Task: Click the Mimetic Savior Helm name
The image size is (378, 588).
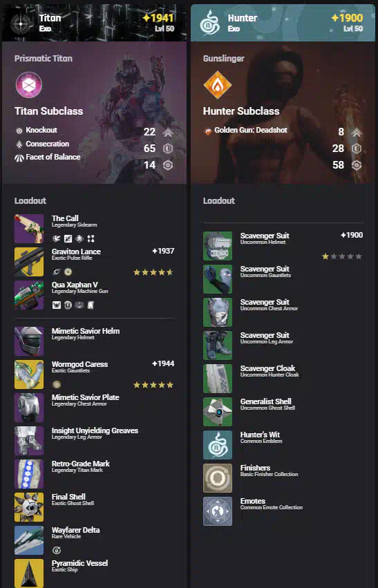Action: coord(86,331)
